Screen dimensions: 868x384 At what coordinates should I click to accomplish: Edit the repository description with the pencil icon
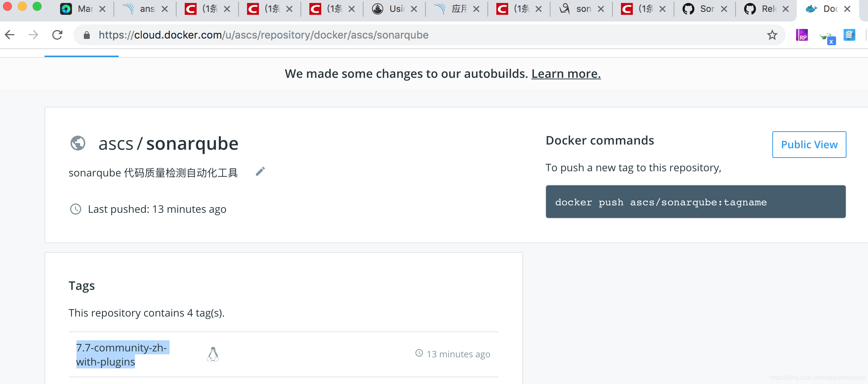[260, 171]
